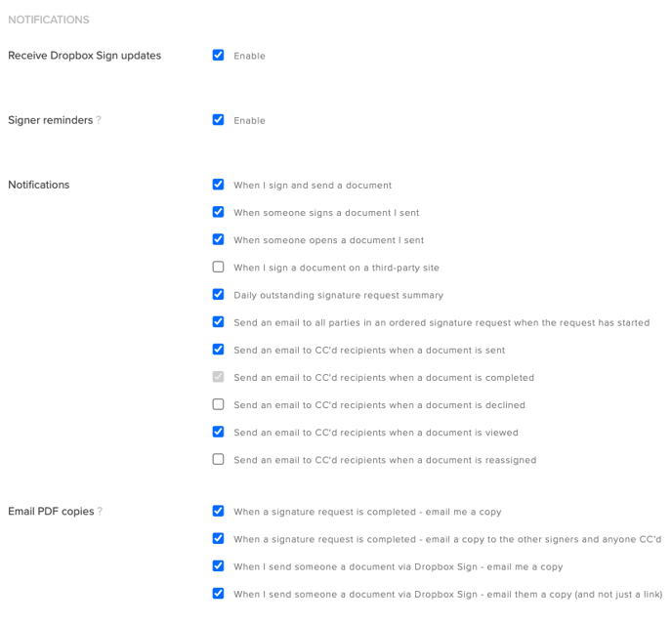The width and height of the screenshot is (672, 624).
Task: Uncheck the Signer reminders Enable checkbox
Action: pos(218,120)
